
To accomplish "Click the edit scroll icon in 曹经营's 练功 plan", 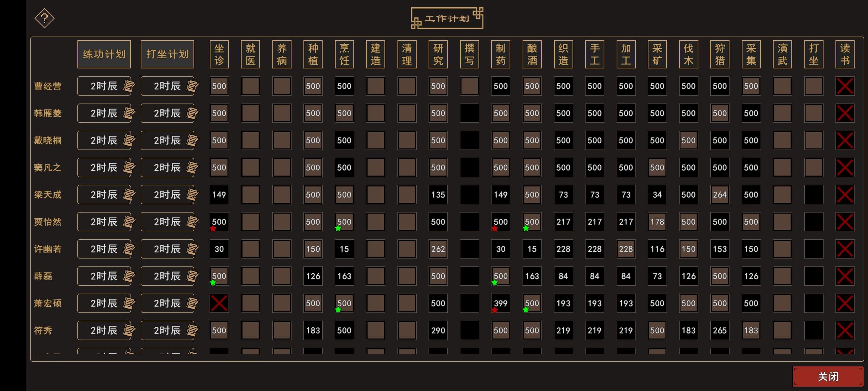I will click(x=129, y=86).
